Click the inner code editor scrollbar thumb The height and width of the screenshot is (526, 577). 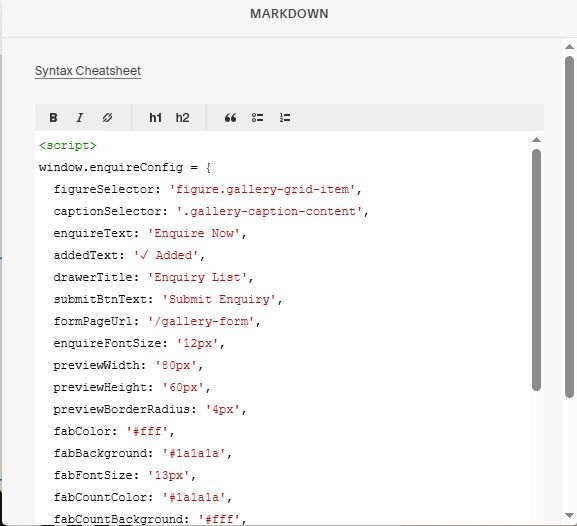[x=536, y=270]
